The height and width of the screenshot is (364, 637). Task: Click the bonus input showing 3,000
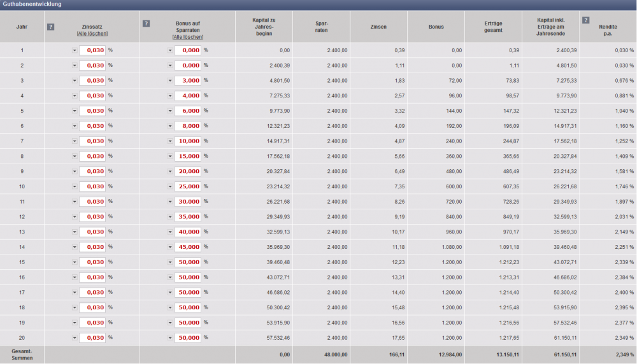188,81
